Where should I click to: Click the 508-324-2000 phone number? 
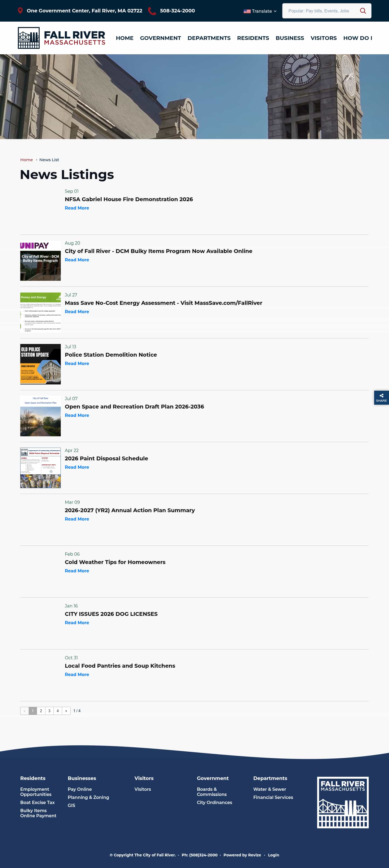[x=177, y=11]
